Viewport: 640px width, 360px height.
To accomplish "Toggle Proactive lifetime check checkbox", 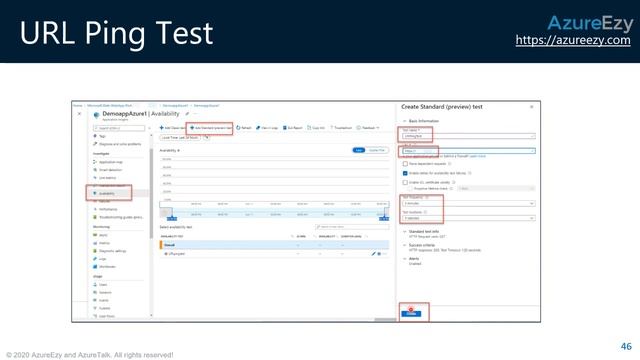I will click(x=411, y=189).
